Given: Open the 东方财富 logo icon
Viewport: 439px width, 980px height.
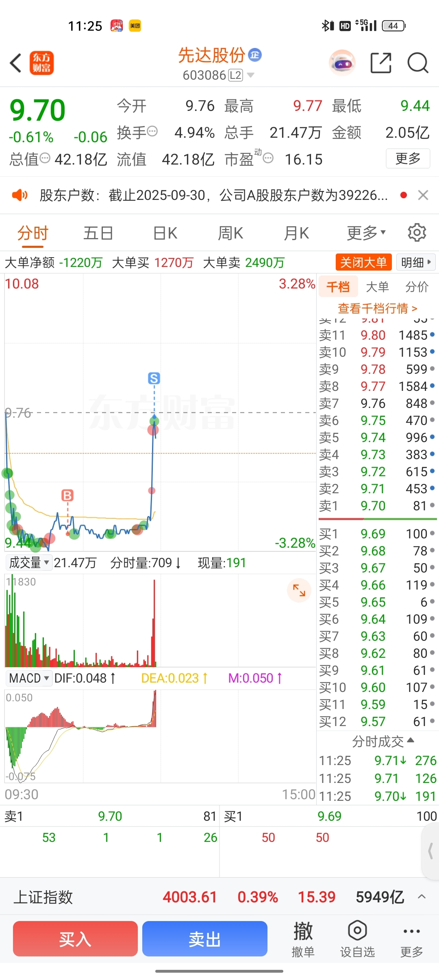Looking at the screenshot, I should 41,63.
